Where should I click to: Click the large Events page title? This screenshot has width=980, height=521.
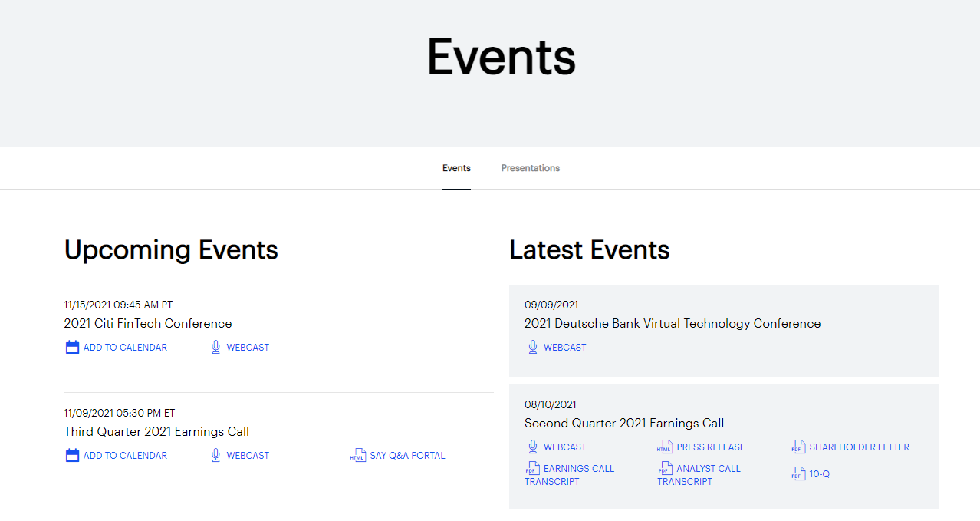[x=501, y=57]
